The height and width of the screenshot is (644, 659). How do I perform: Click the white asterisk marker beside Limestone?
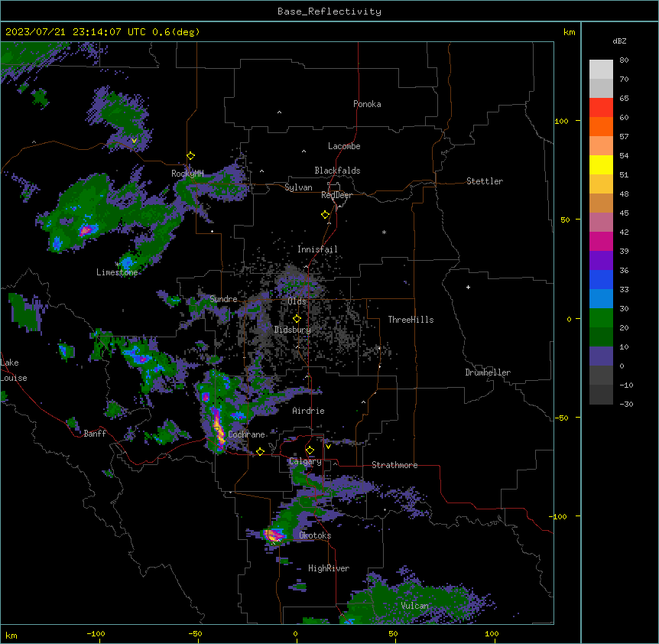tap(117, 265)
